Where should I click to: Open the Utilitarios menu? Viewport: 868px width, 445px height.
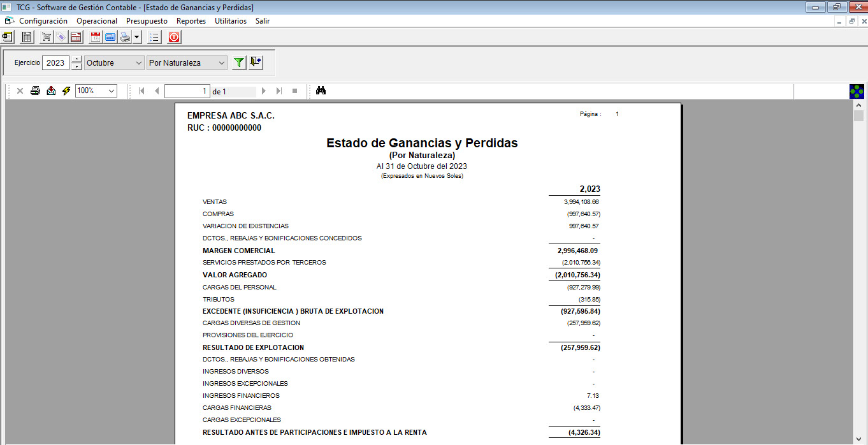pos(230,21)
